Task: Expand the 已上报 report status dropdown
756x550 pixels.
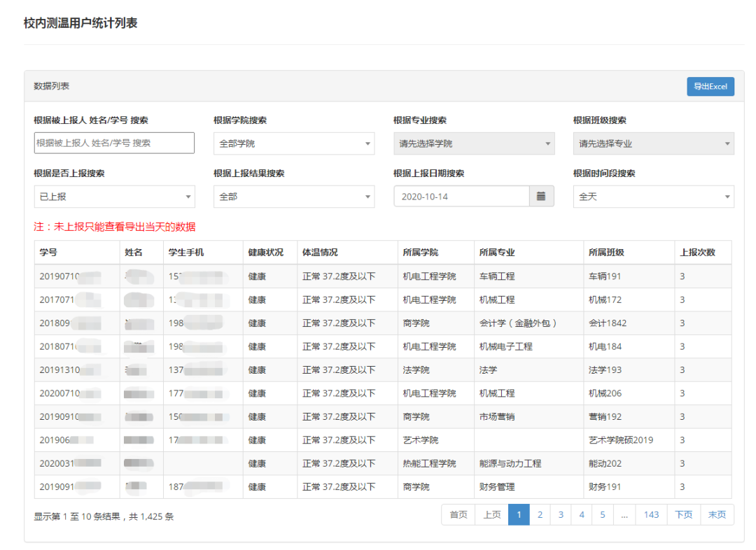Action: [x=114, y=197]
